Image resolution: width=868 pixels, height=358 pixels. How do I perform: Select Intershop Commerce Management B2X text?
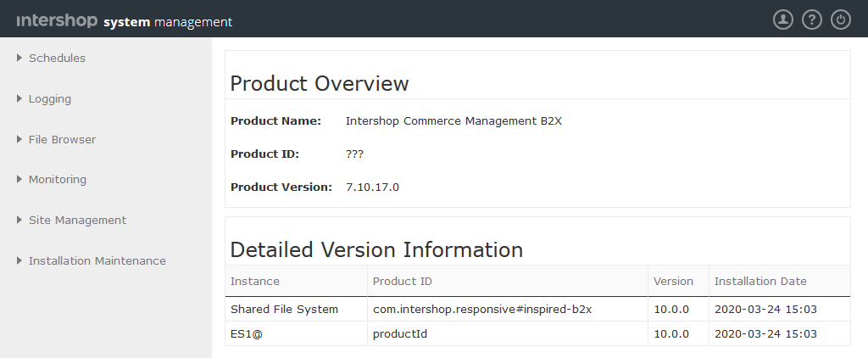coord(454,120)
